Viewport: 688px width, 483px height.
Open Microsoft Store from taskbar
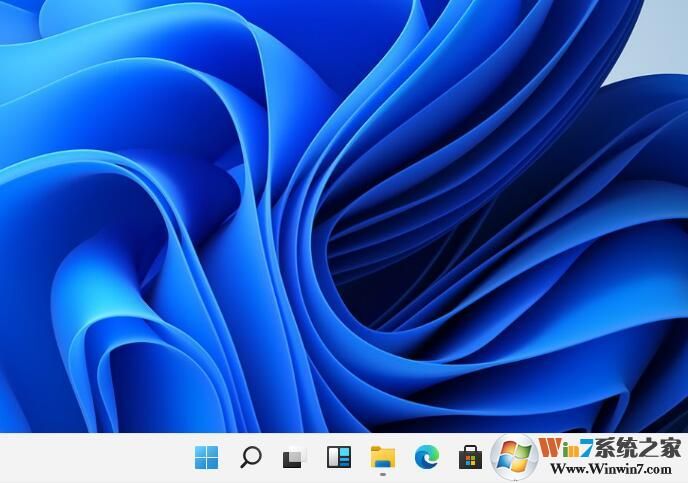(x=470, y=457)
